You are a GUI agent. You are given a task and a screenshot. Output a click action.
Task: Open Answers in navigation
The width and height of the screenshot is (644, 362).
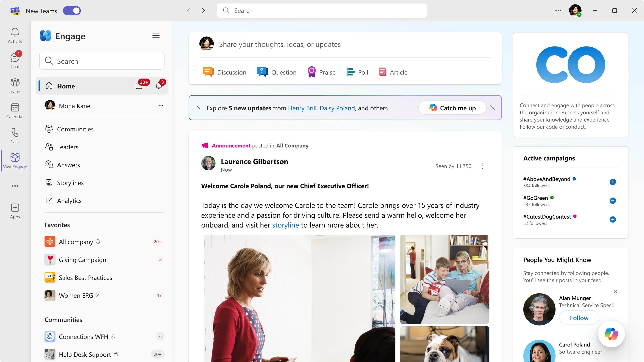pos(63,165)
